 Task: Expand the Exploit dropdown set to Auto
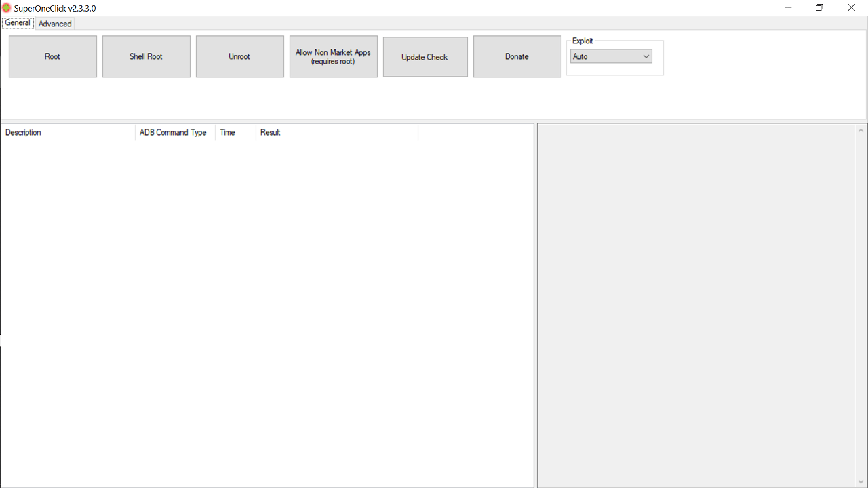coord(611,56)
